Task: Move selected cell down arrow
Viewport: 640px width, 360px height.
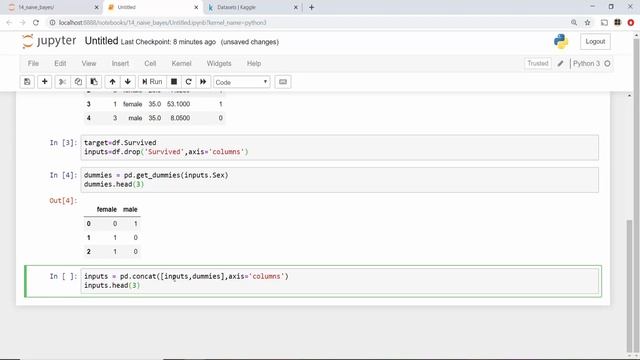Action: tap(128, 82)
